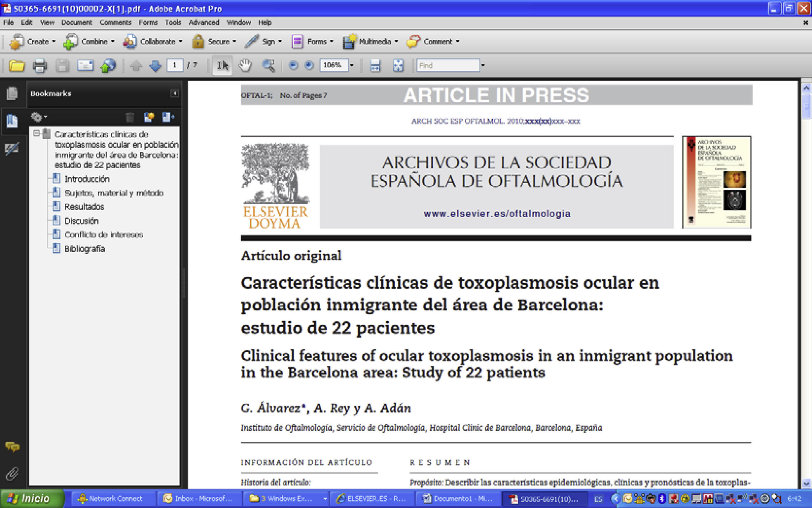Click the Print icon in toolbar
The width and height of the screenshot is (812, 508).
[x=39, y=65]
